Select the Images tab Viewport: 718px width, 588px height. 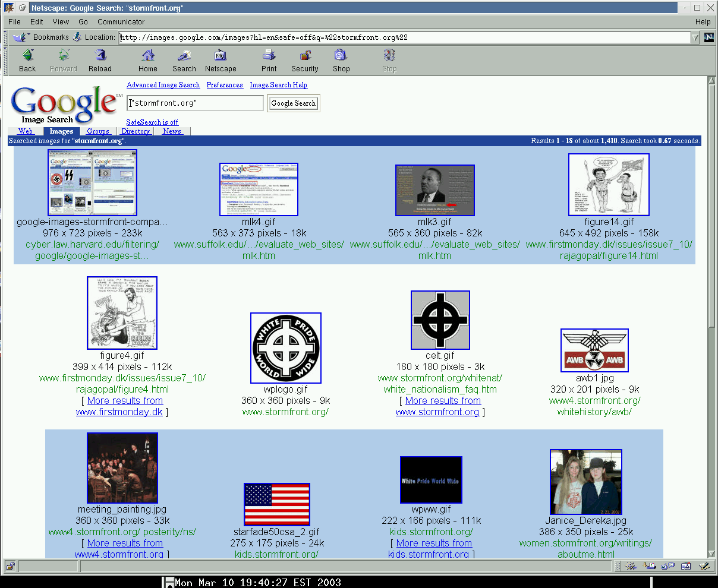click(x=61, y=131)
